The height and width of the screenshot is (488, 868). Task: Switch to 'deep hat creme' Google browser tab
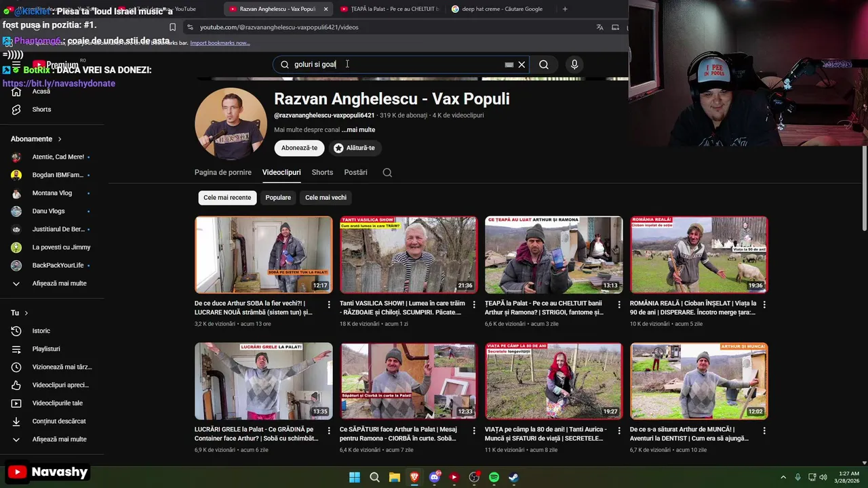click(500, 9)
